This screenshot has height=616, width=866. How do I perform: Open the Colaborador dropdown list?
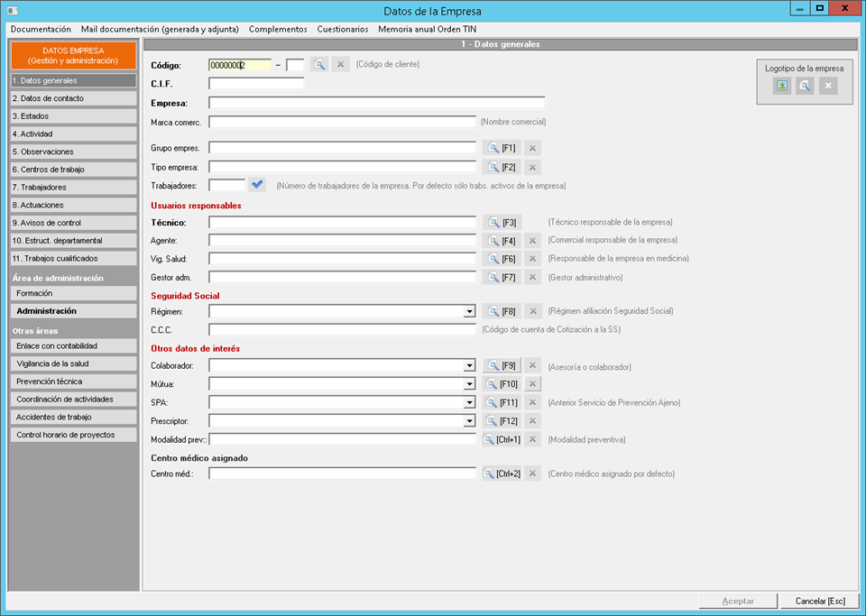tap(469, 366)
